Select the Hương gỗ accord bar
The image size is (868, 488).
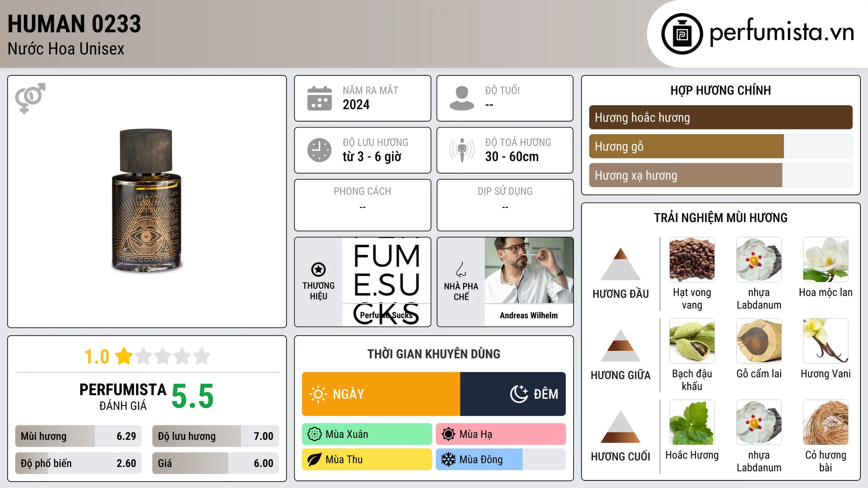point(721,146)
